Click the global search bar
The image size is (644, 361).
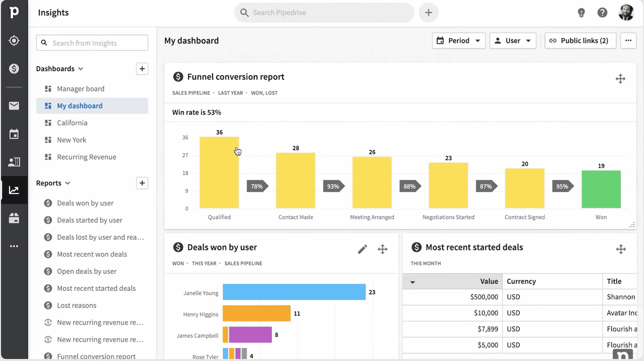click(324, 12)
